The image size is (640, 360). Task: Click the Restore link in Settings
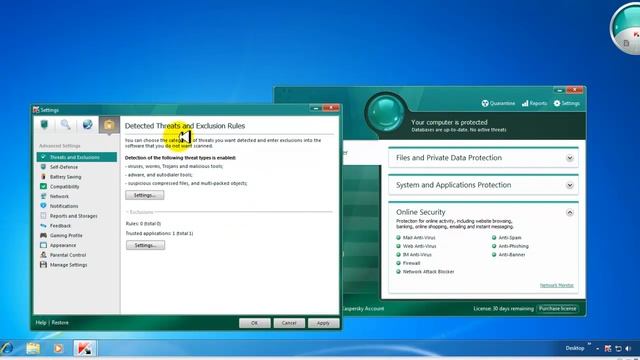click(60, 322)
